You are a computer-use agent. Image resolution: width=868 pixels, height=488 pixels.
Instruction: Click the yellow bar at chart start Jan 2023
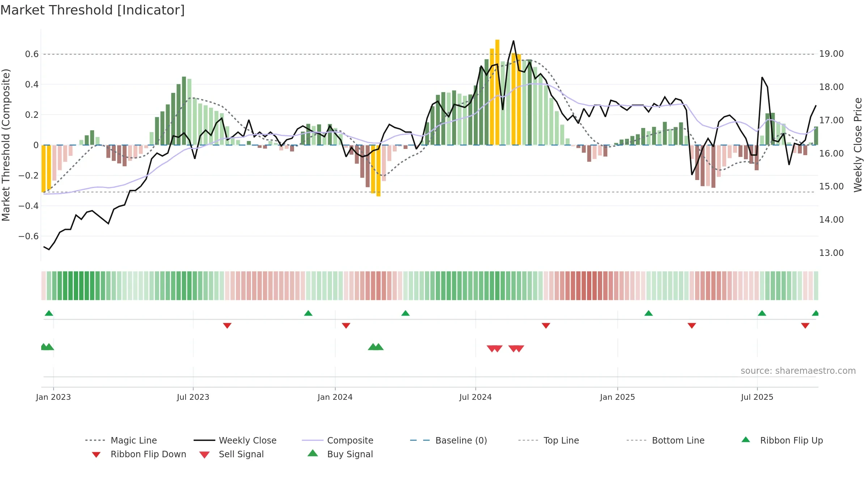pyautogui.click(x=43, y=168)
